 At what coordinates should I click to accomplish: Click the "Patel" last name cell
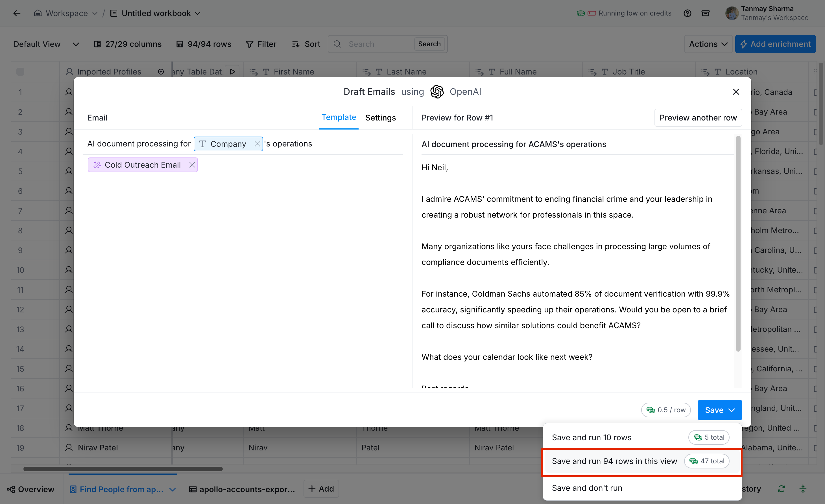pyautogui.click(x=413, y=448)
